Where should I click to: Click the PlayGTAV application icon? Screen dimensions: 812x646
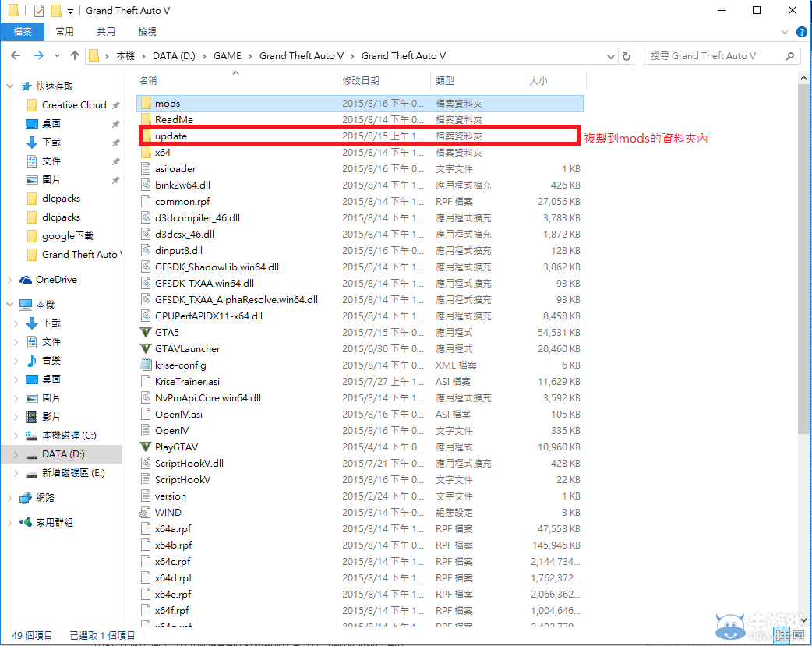(x=145, y=447)
